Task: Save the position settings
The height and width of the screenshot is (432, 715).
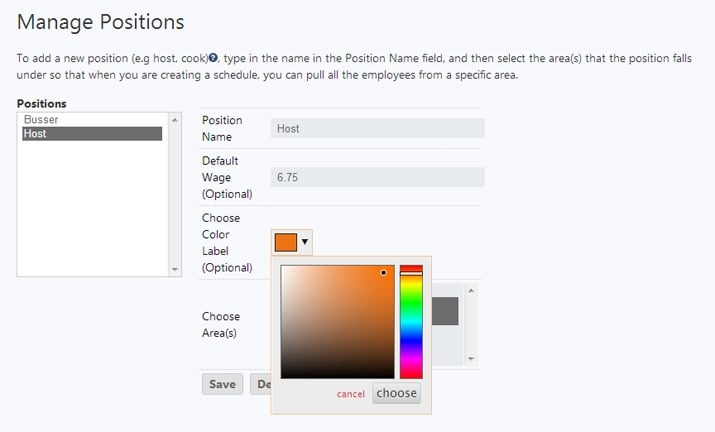Action: pos(222,384)
